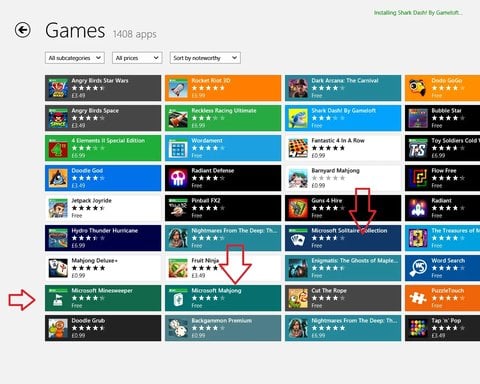Select the Microsoft Minesweeper icon

[58, 298]
